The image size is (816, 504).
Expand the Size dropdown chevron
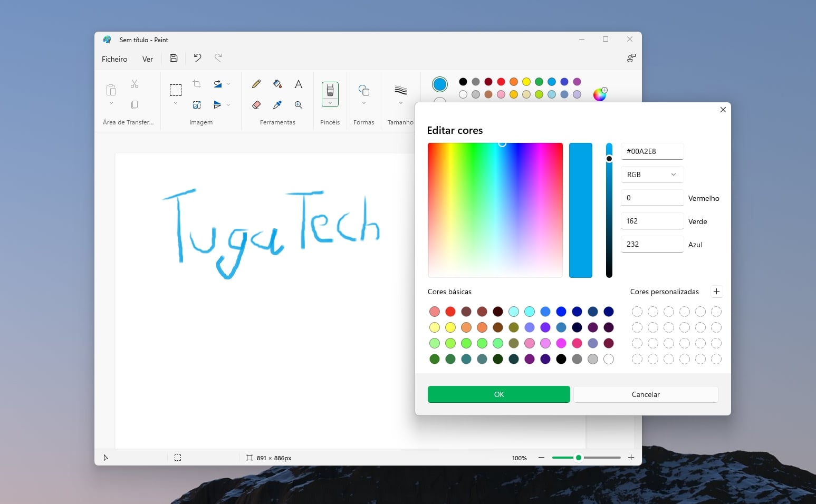tap(401, 103)
